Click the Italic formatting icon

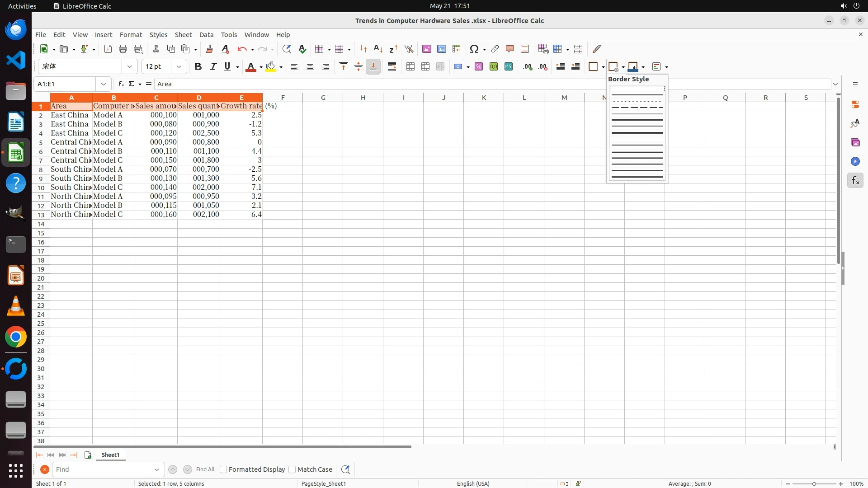click(213, 67)
